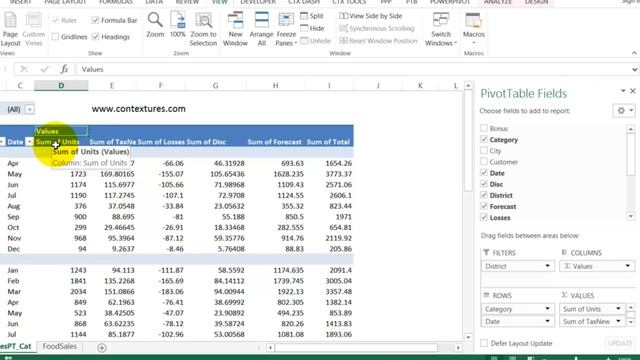Open Custom Views
Image resolution: width=640 pixels, height=360 pixels.
[x=33, y=29]
